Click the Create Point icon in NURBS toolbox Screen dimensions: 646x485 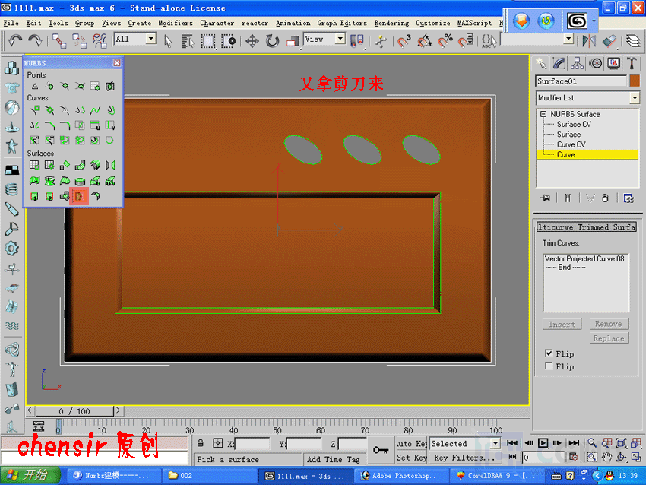35,86
